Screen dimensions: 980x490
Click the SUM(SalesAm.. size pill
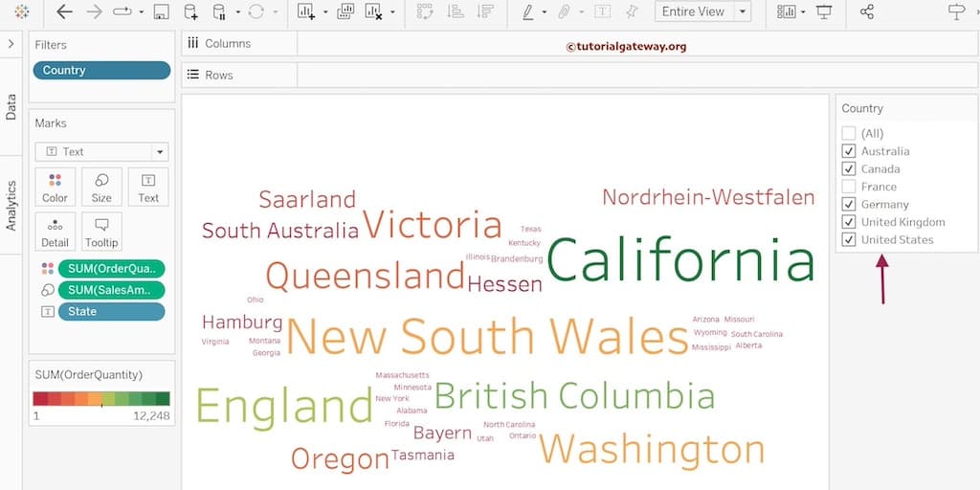point(111,290)
